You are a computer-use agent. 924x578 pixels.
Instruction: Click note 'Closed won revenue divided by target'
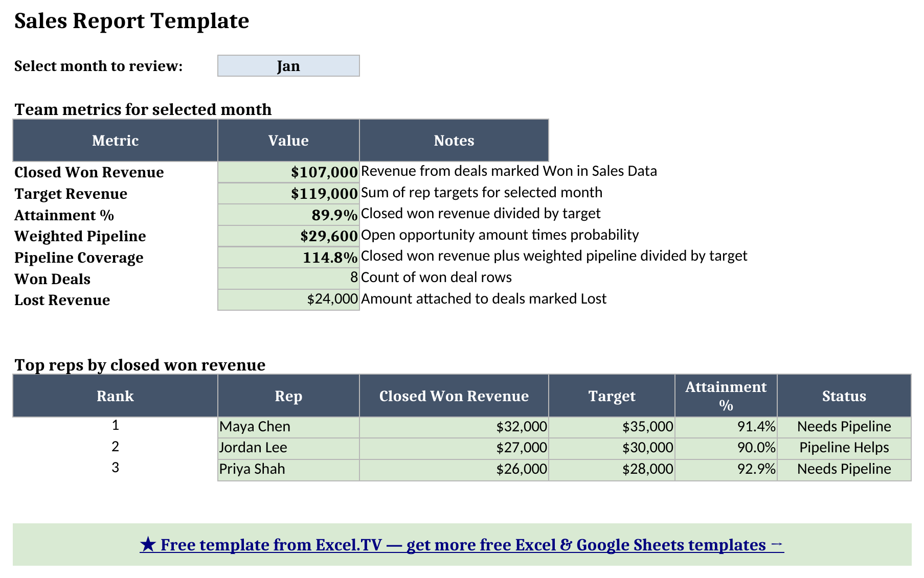481,214
